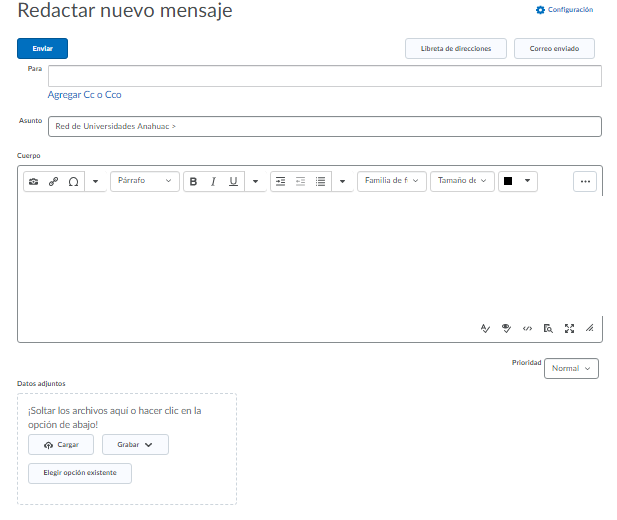The width and height of the screenshot is (617, 520).
Task: Click into the Para recipient field
Action: pos(324,76)
